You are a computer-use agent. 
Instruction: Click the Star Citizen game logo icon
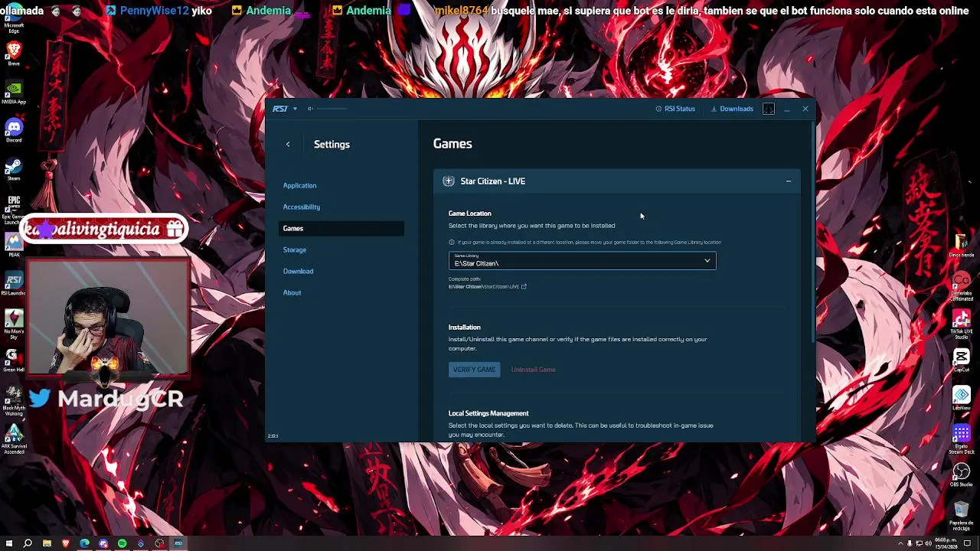(449, 181)
